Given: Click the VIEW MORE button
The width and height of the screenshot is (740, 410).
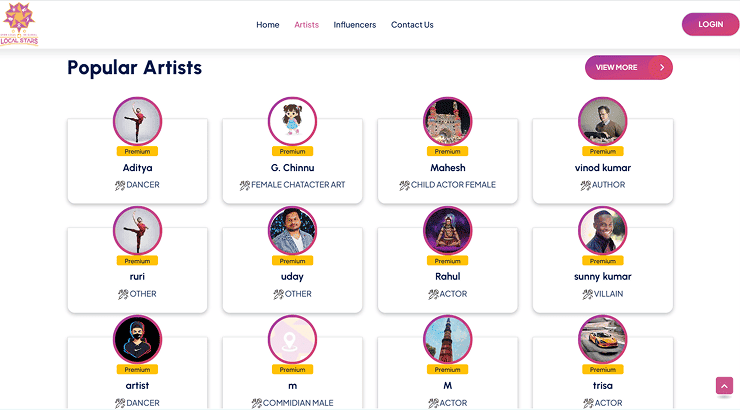Looking at the screenshot, I should pyautogui.click(x=617, y=67).
